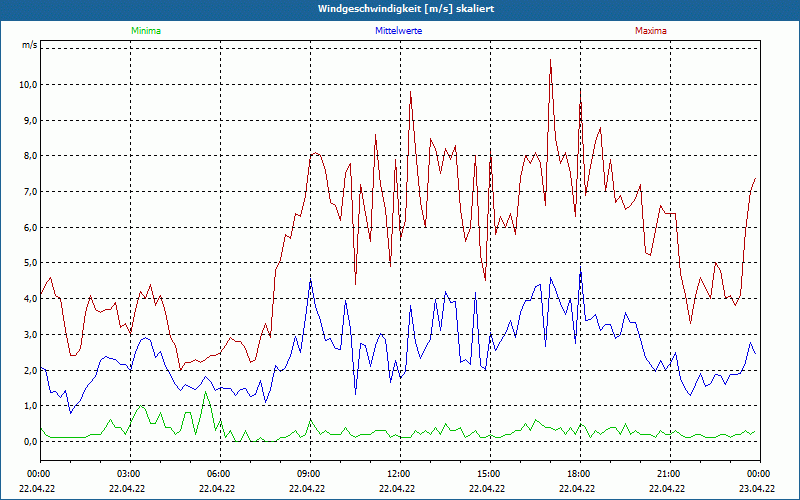Click the red Maxima peak near 17:00
The image size is (800, 500).
(x=551, y=60)
